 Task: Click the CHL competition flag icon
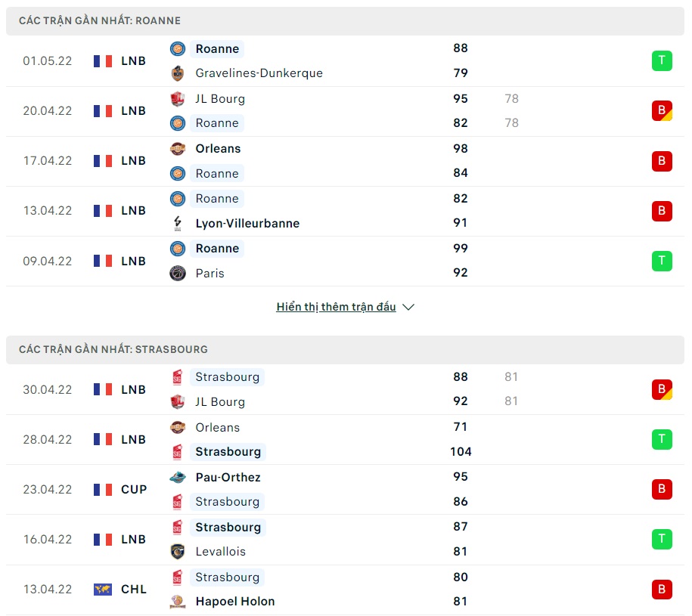[103, 590]
